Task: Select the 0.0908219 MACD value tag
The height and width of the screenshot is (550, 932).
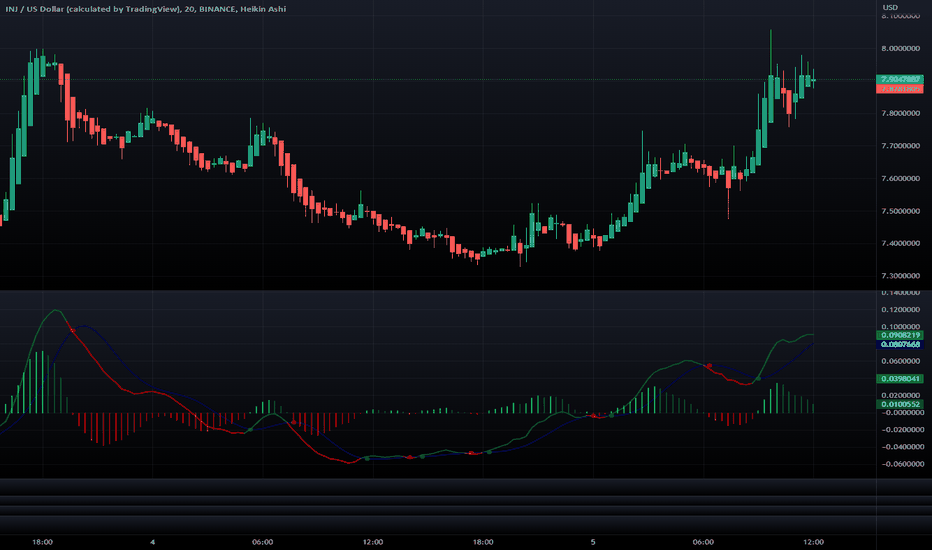Action: (900, 335)
